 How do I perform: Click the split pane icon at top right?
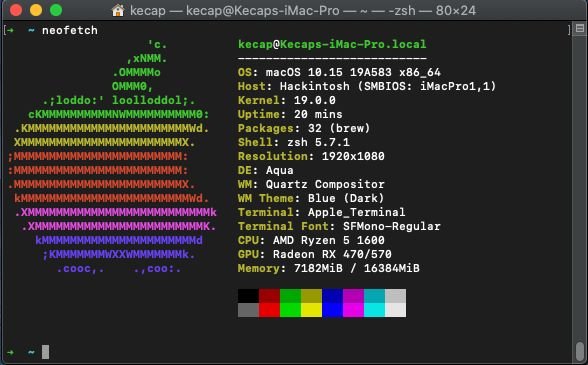pyautogui.click(x=580, y=28)
